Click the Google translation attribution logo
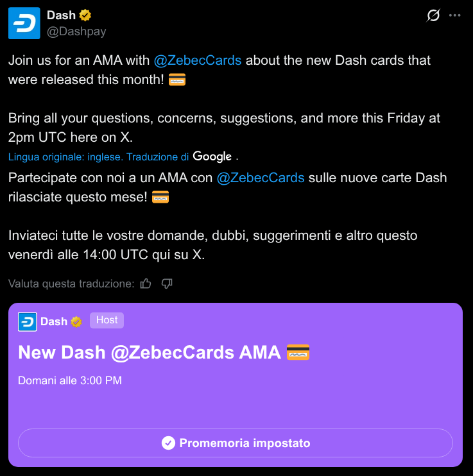The width and height of the screenshot is (473, 476). pyautogui.click(x=212, y=157)
